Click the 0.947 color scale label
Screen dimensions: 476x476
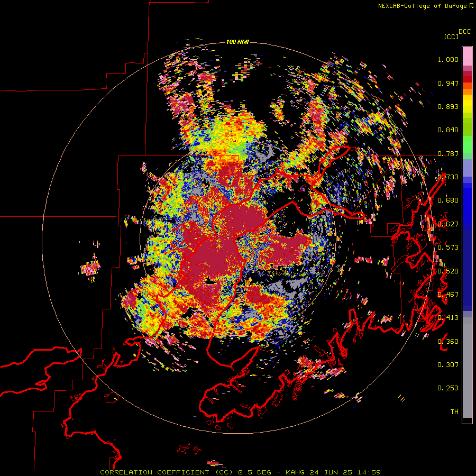pyautogui.click(x=448, y=83)
